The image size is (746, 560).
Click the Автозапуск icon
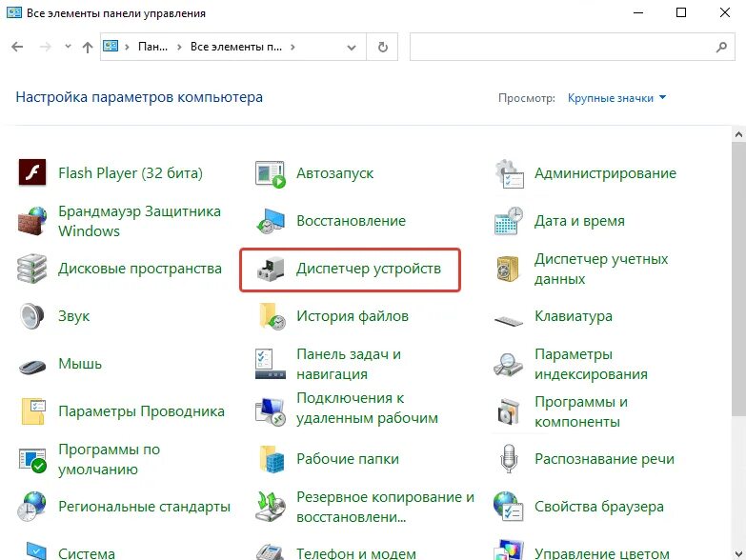click(271, 174)
